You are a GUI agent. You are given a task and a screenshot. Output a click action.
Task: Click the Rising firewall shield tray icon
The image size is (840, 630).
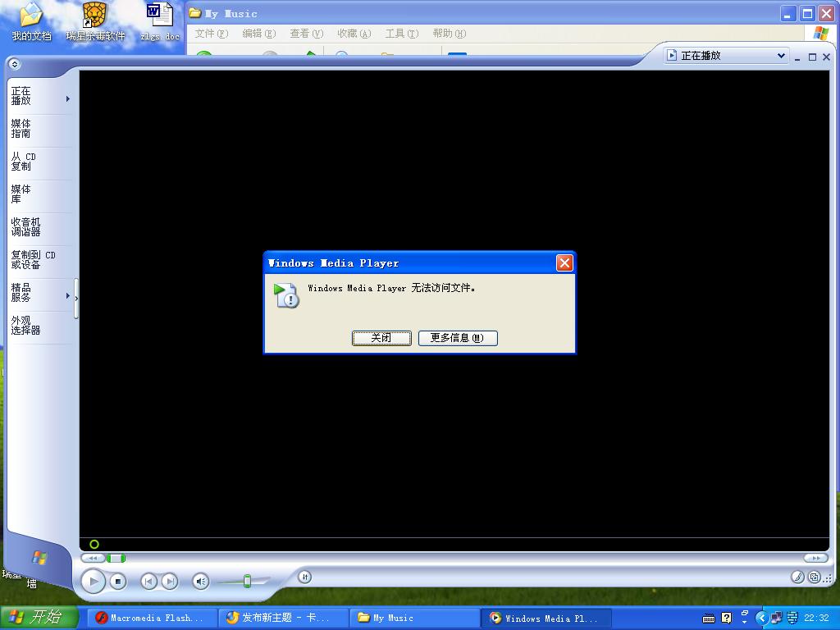coord(792,619)
